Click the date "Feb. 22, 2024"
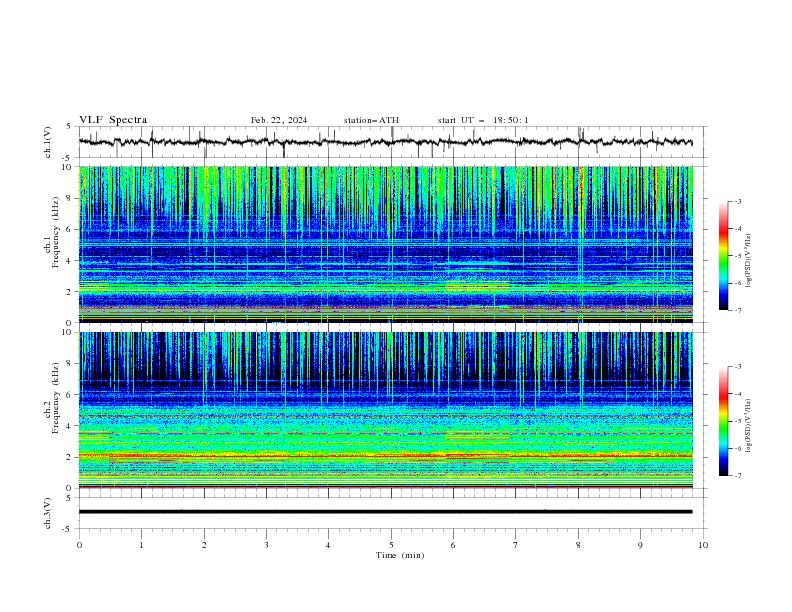Screen dimensions: 792x612 pos(279,120)
